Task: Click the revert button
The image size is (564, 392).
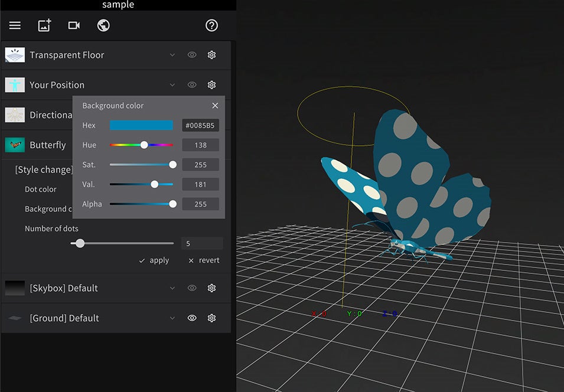Action: 204,260
